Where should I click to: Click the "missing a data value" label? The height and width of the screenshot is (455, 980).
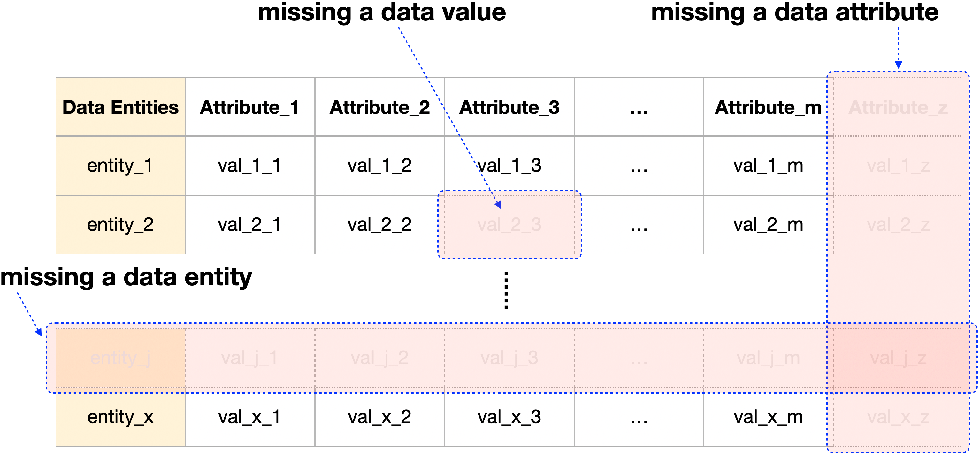[x=382, y=12]
